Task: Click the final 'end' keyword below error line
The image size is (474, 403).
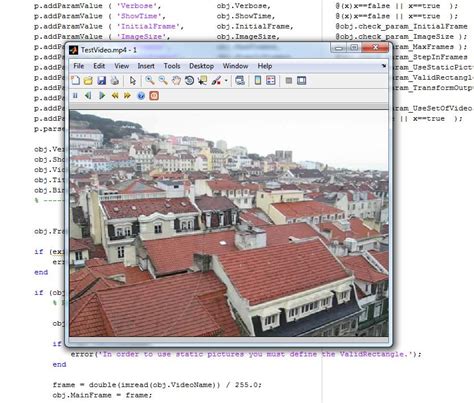Action: click(x=59, y=364)
